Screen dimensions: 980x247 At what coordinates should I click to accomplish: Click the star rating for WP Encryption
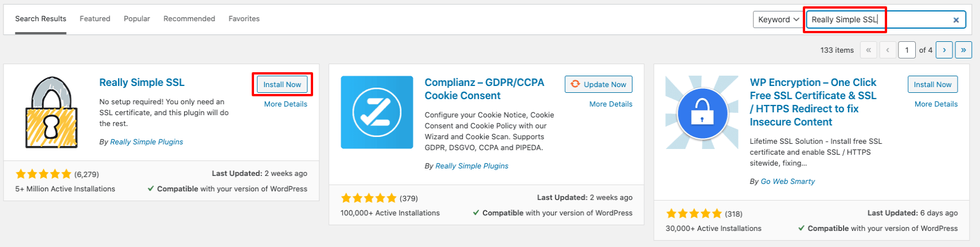tap(694, 214)
